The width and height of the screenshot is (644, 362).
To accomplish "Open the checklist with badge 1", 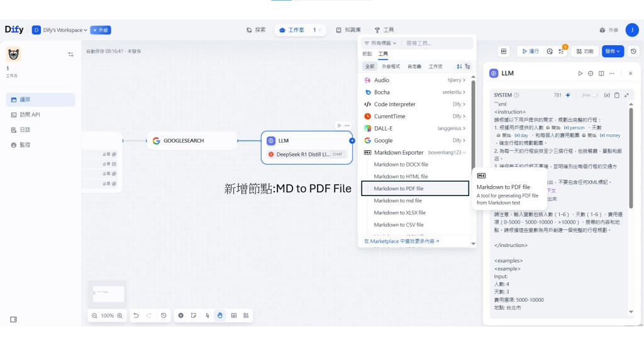I will pyautogui.click(x=562, y=52).
